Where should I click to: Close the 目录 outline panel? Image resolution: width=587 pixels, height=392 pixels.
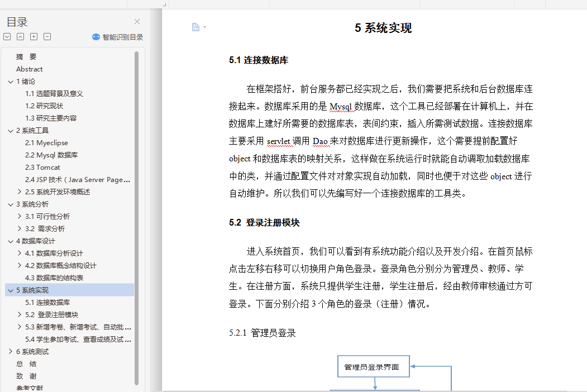coord(137,22)
